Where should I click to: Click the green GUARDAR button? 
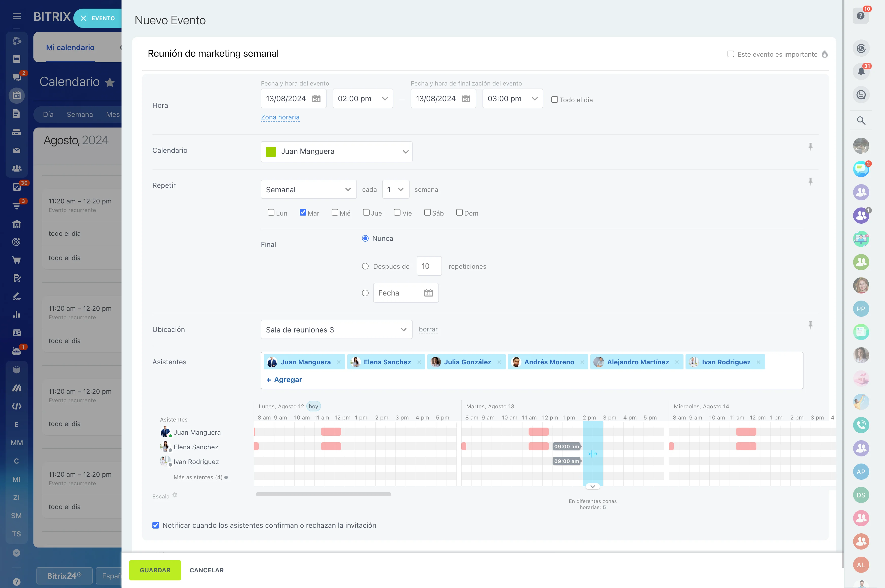[155, 570]
